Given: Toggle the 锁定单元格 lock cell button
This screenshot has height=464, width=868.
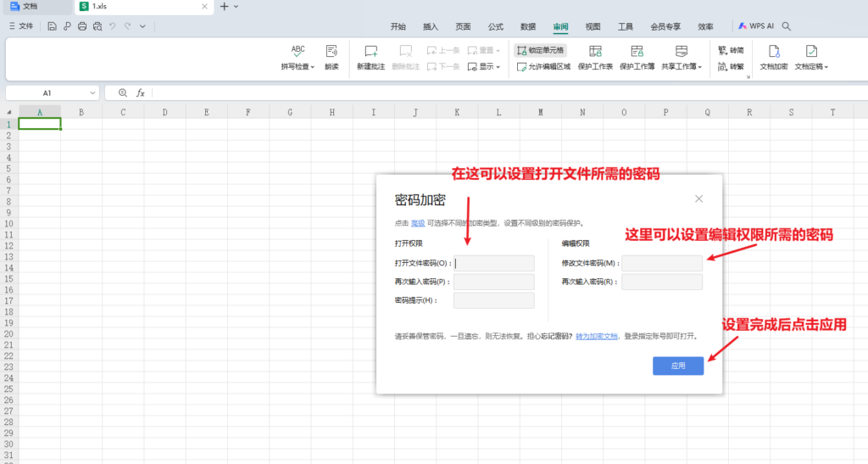Looking at the screenshot, I should tap(540, 50).
